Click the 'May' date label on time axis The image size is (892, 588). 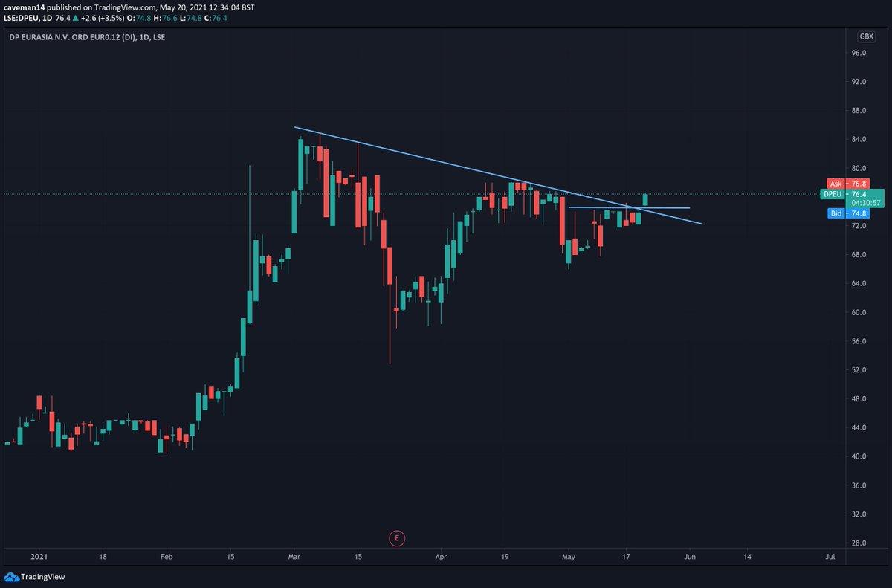[x=569, y=556]
